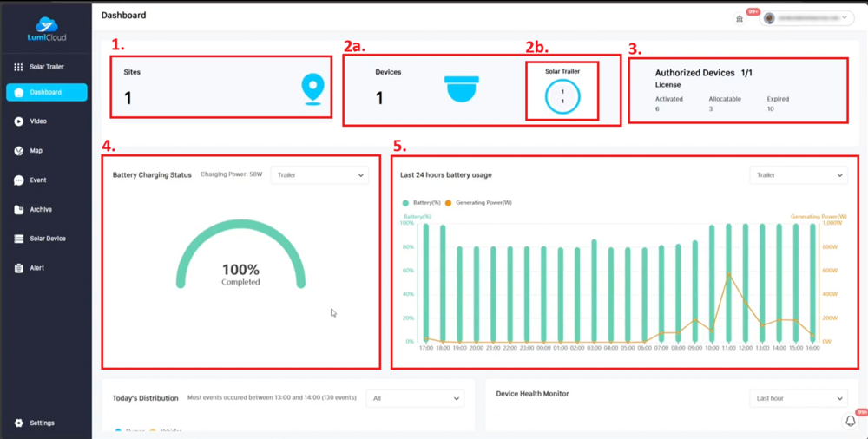868x439 pixels.
Task: Open the Solar Trailer apps grid icon
Action: point(18,67)
